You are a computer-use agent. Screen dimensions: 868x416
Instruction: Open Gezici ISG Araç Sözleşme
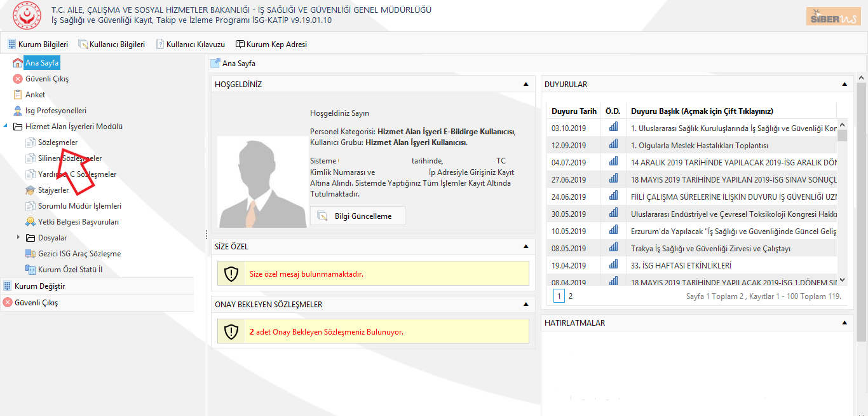pos(79,254)
